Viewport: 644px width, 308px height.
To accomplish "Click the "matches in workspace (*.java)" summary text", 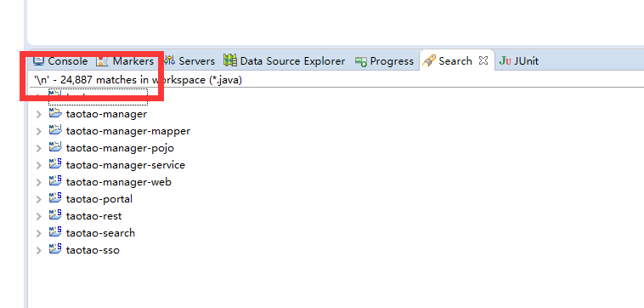I will click(x=169, y=80).
